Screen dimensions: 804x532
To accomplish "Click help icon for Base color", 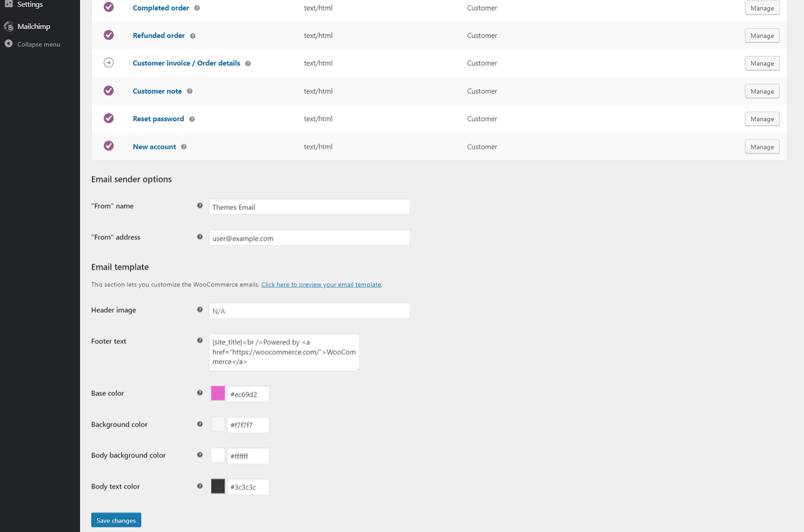I will click(x=200, y=393).
